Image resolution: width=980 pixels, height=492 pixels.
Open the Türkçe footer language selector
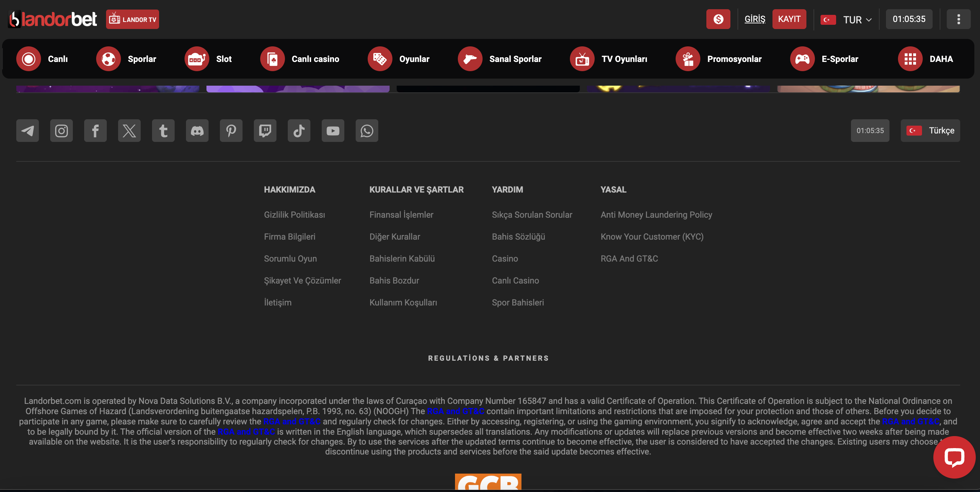930,131
